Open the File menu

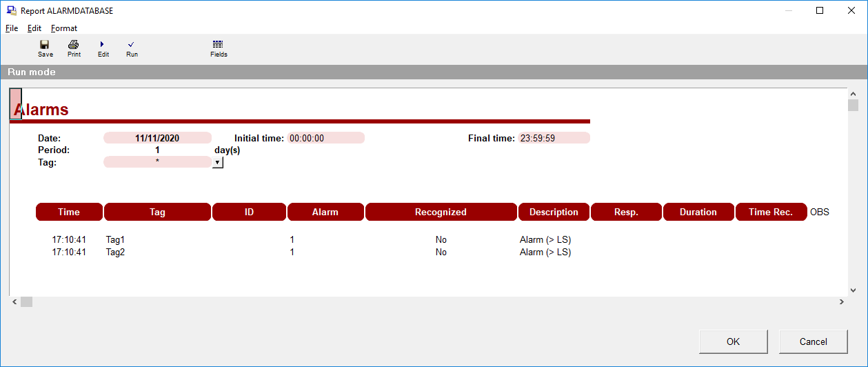[12, 28]
